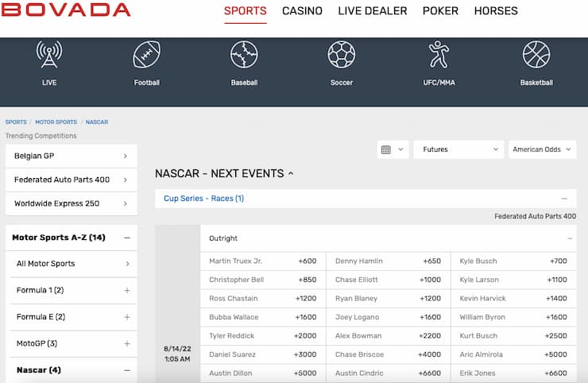Bet Tyler Reddick at +2000
The image size is (588, 383).
click(x=263, y=336)
